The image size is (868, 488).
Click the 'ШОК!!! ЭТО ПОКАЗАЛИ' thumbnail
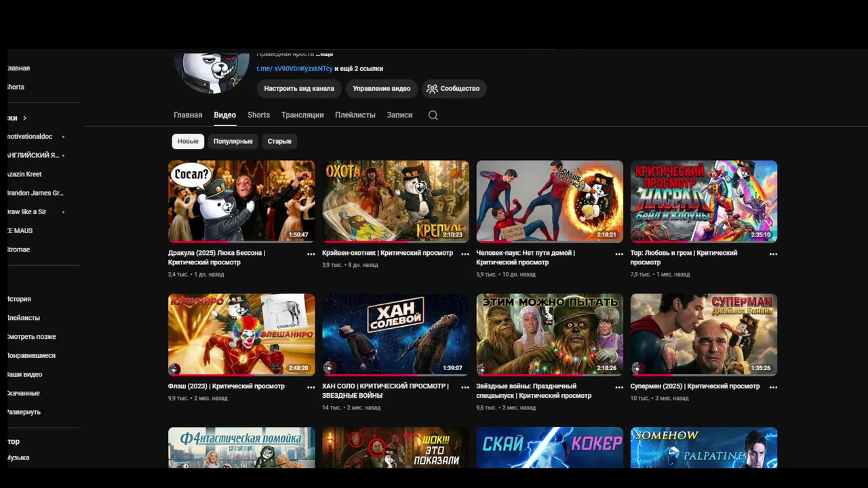coord(395,447)
